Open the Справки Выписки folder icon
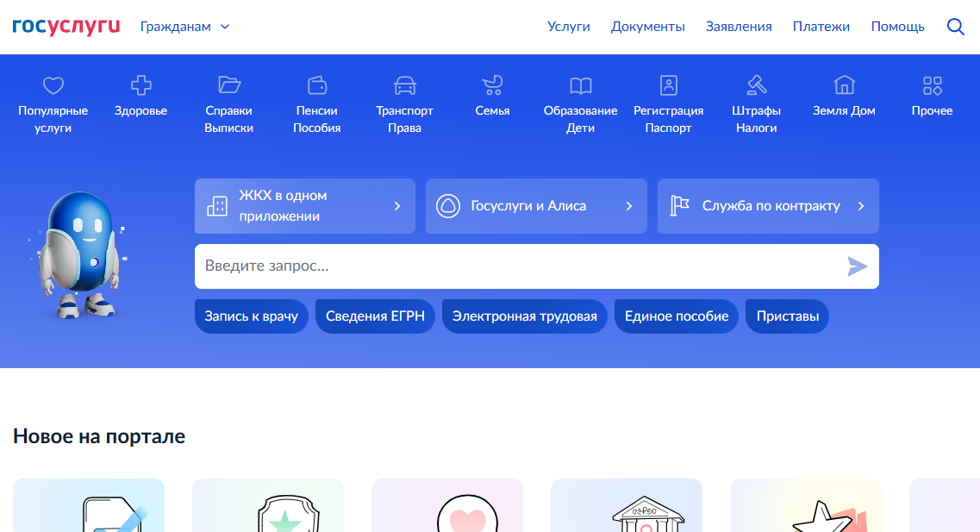 pyautogui.click(x=228, y=85)
